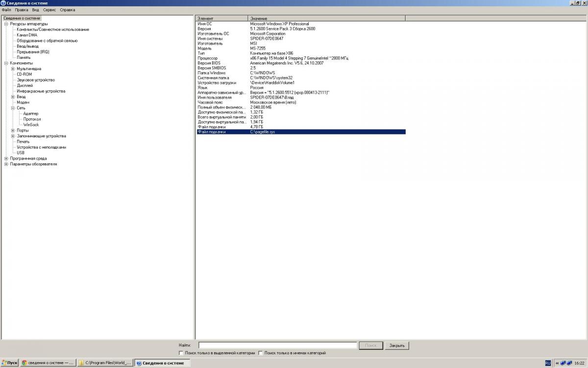The height and width of the screenshot is (368, 588).
Task: Select the Версия BIOS row
Action: [301, 63]
